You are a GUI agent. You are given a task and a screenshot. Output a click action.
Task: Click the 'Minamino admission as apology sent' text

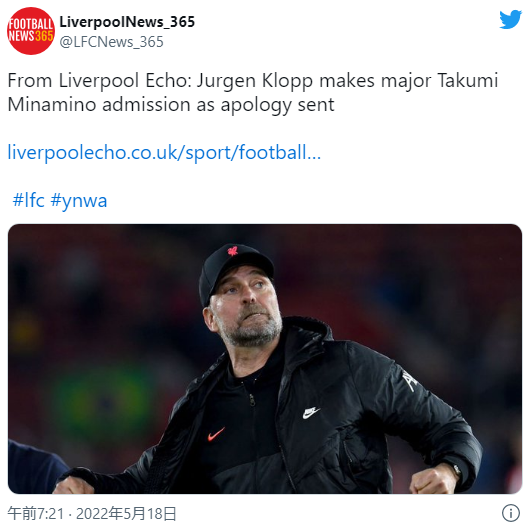click(x=171, y=105)
